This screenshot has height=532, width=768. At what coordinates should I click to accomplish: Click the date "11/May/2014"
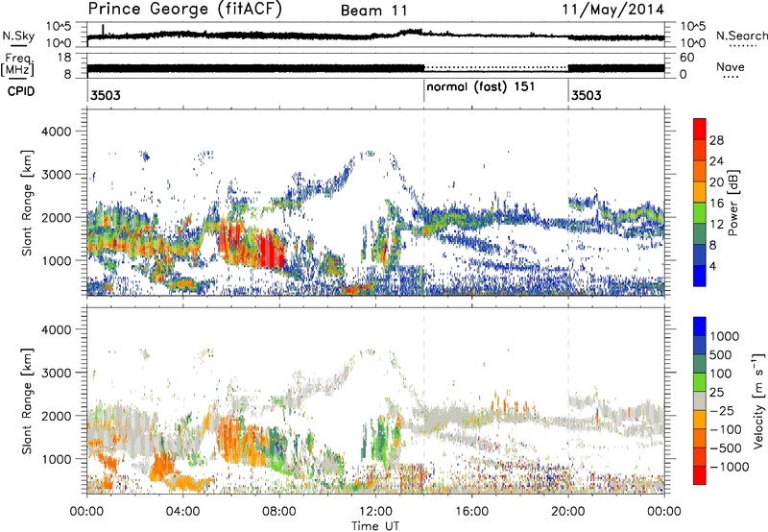[612, 10]
